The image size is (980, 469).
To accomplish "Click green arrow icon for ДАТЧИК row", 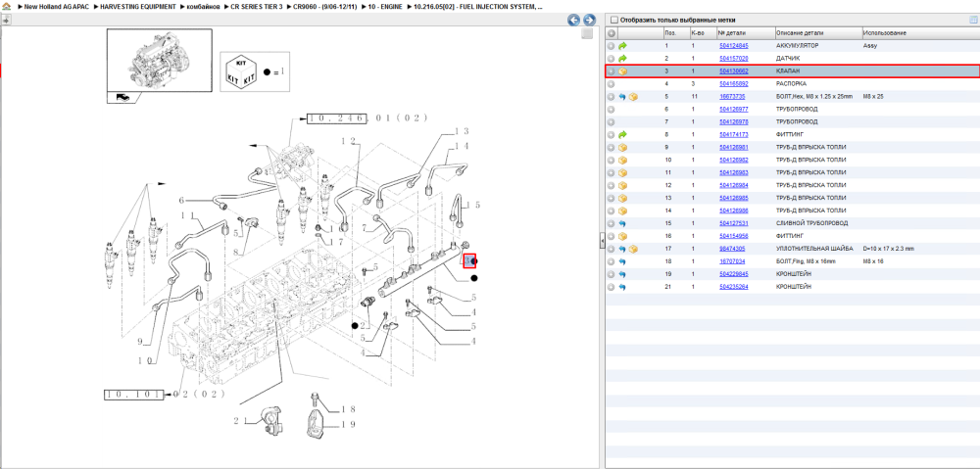I will point(622,59).
